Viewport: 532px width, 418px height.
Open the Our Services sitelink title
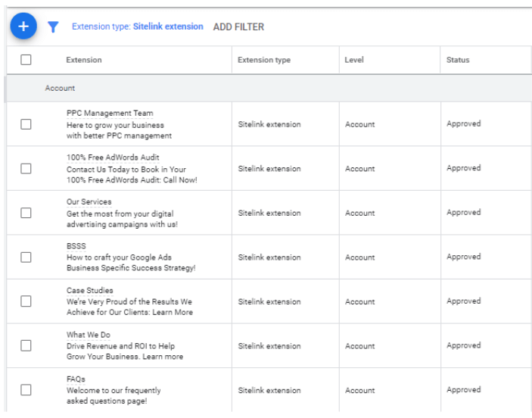click(x=89, y=201)
